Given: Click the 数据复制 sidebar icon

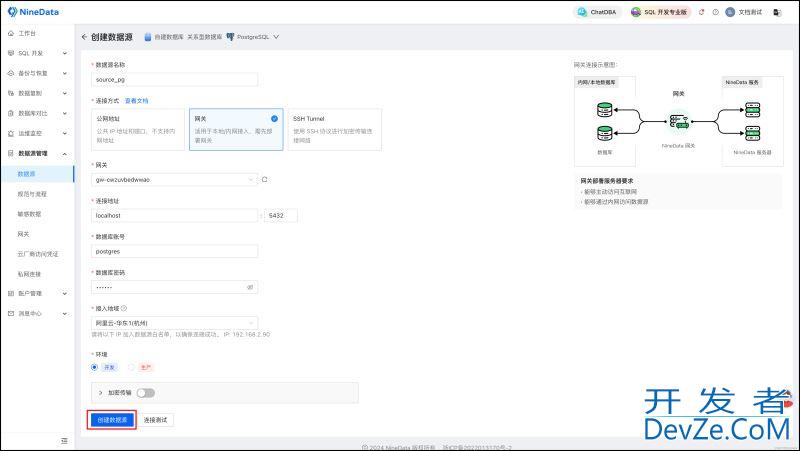Looking at the screenshot, I should click(x=11, y=93).
